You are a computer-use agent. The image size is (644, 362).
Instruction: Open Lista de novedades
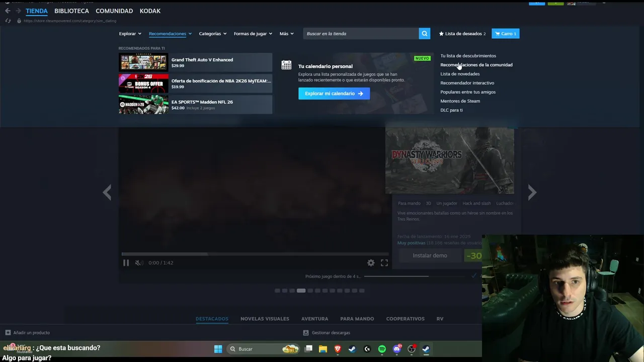(460, 74)
